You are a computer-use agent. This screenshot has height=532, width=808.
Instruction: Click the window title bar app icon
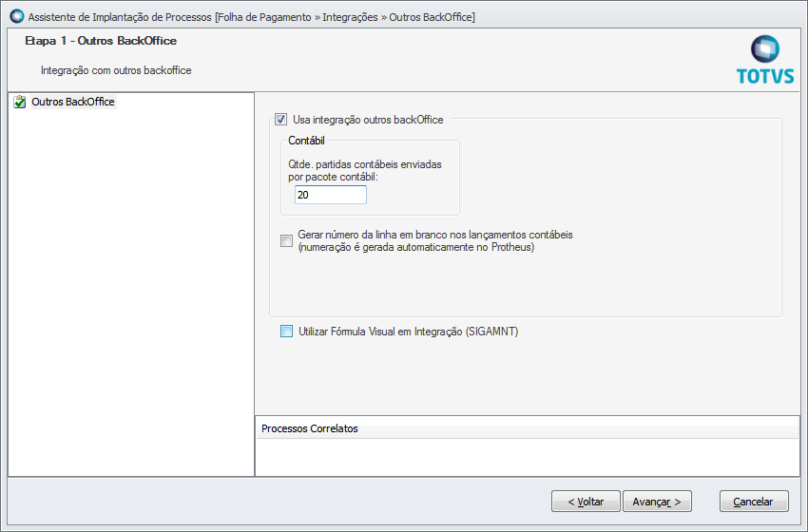point(17,16)
